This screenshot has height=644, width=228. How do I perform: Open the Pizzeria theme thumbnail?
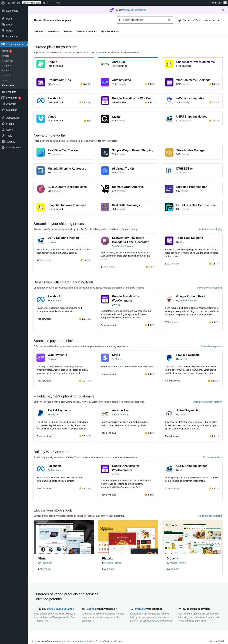128,537
